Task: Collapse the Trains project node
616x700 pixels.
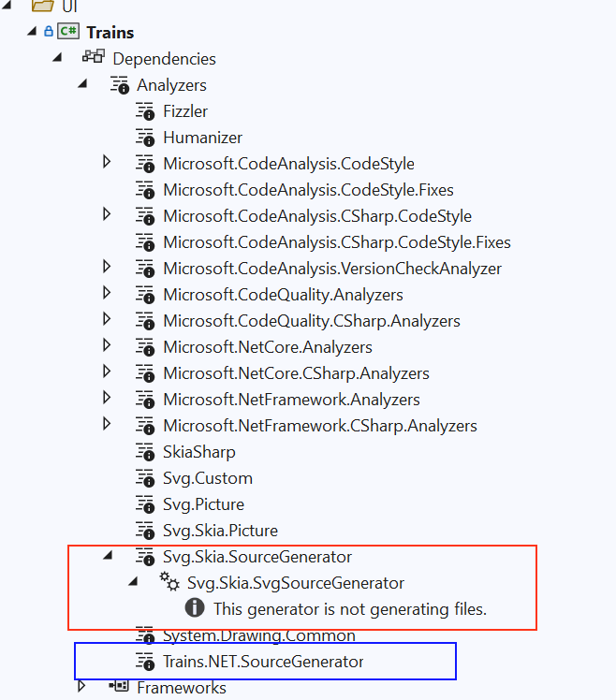Action: (32, 31)
